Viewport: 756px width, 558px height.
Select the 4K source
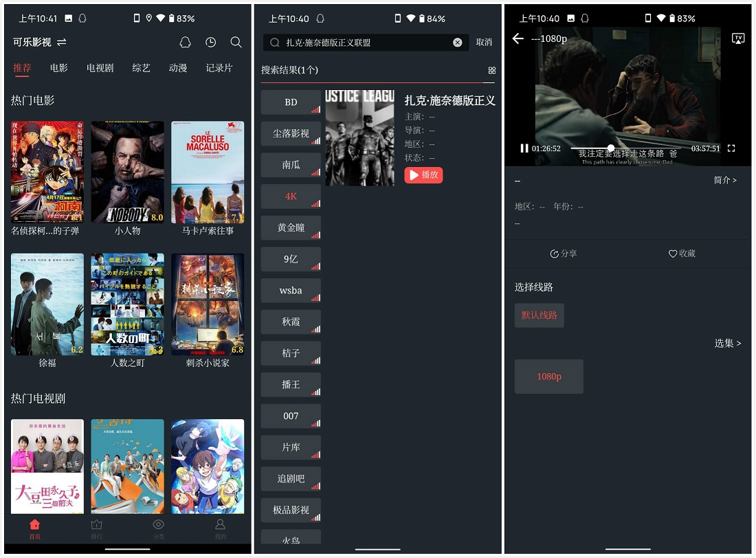(291, 197)
